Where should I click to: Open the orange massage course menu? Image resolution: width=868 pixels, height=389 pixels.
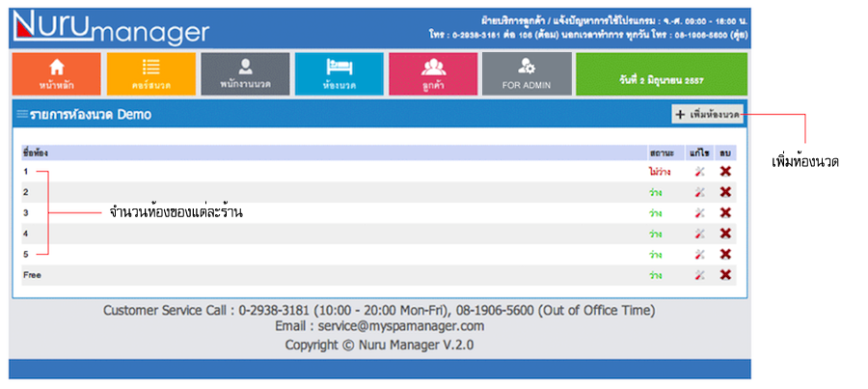150,74
